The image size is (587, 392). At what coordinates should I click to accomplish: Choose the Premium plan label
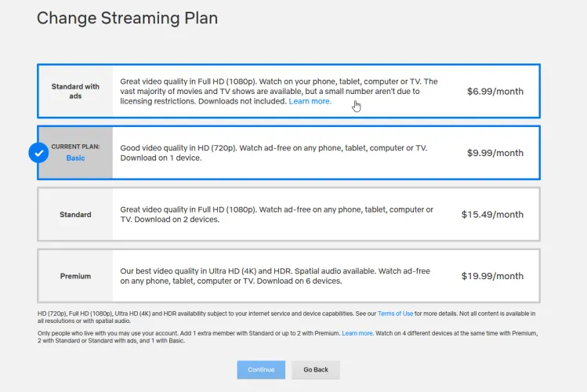[75, 276]
